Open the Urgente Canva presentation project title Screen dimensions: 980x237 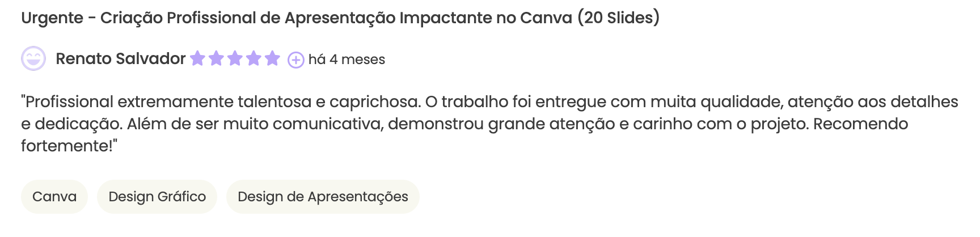pyautogui.click(x=340, y=18)
